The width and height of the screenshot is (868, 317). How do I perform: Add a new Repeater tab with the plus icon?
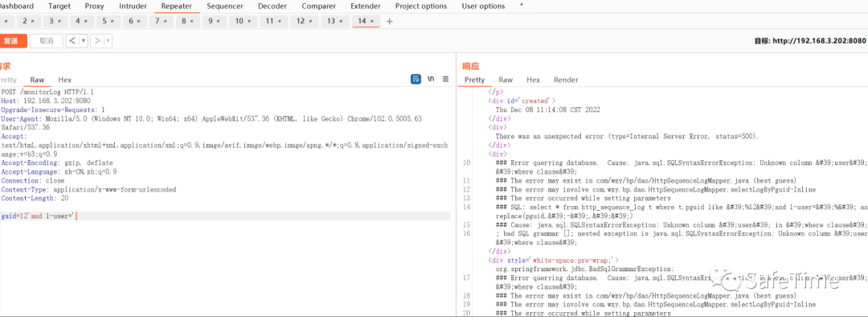point(389,22)
